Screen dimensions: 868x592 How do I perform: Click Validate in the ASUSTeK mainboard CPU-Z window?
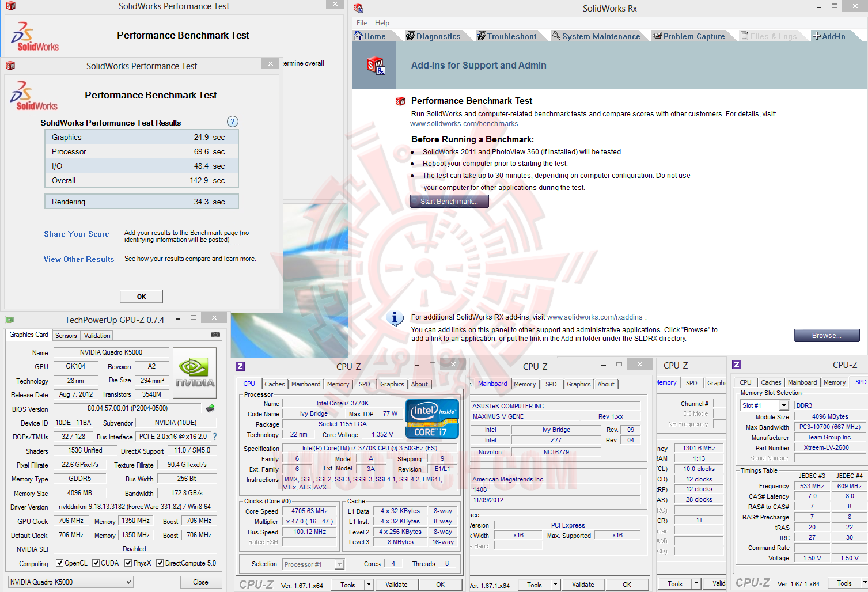pos(583,585)
